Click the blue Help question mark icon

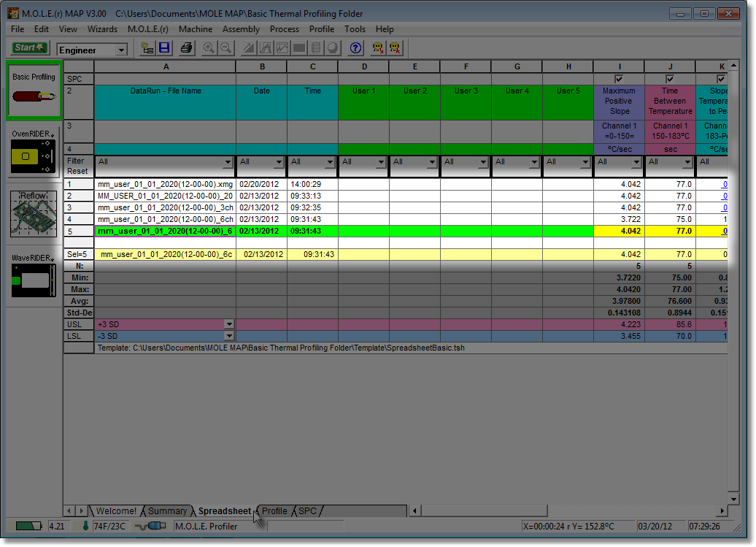[x=355, y=48]
